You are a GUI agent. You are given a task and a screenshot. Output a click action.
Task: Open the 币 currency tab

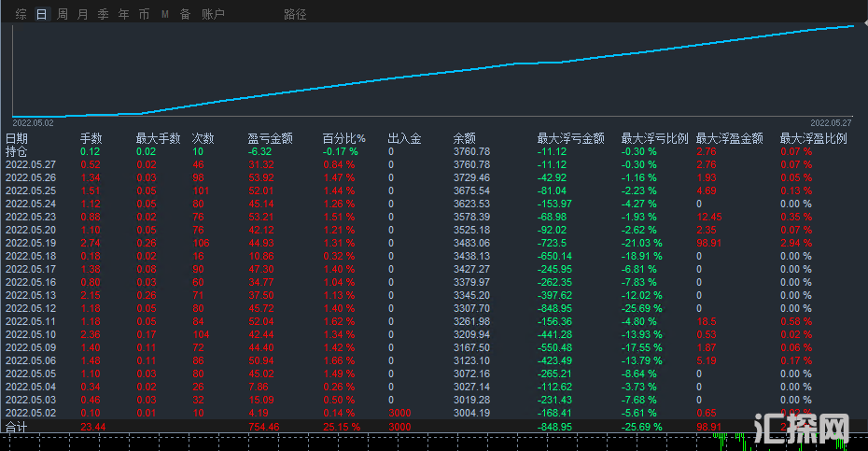(x=144, y=14)
